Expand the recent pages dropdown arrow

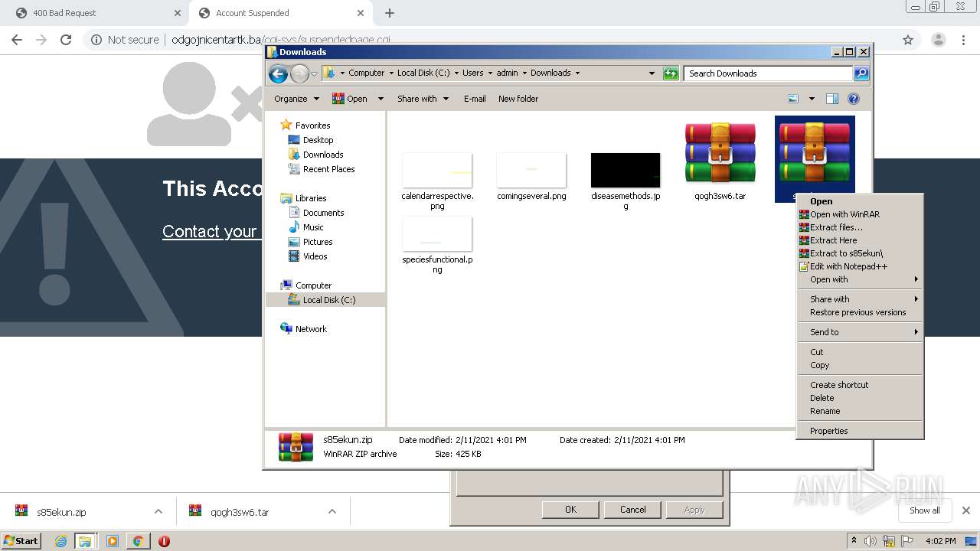(x=314, y=74)
